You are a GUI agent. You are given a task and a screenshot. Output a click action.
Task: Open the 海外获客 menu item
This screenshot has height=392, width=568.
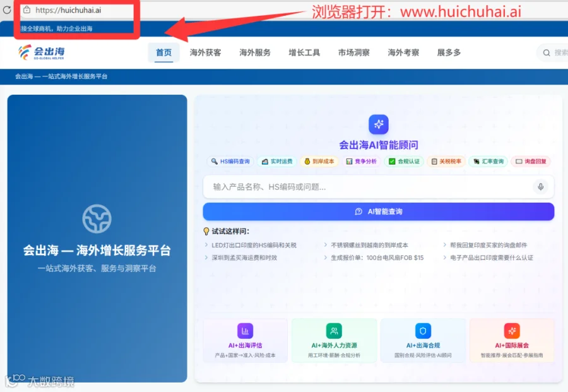205,52
